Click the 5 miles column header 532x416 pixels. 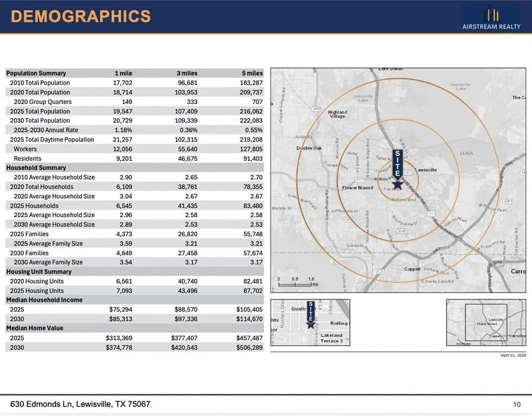tap(252, 73)
